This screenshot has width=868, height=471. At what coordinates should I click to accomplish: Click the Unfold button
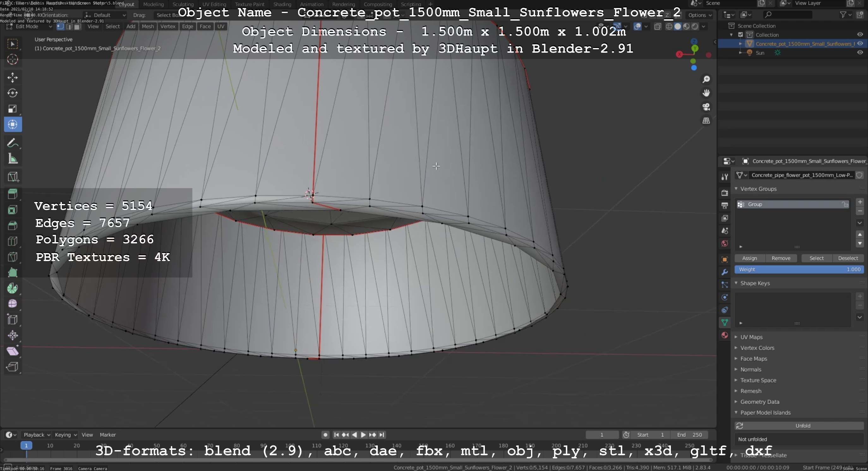click(799, 426)
